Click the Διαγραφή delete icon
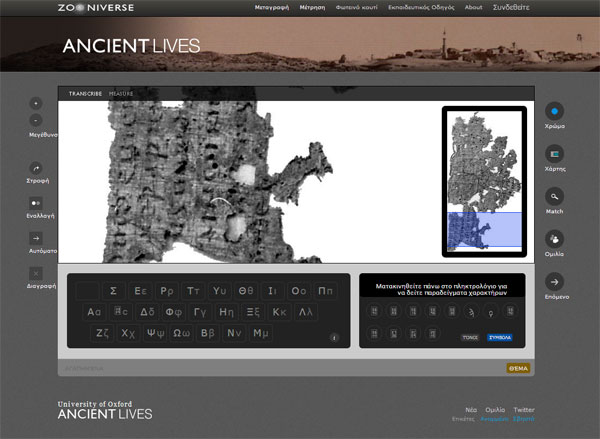Viewport: 600px width, 439px height. [36, 273]
